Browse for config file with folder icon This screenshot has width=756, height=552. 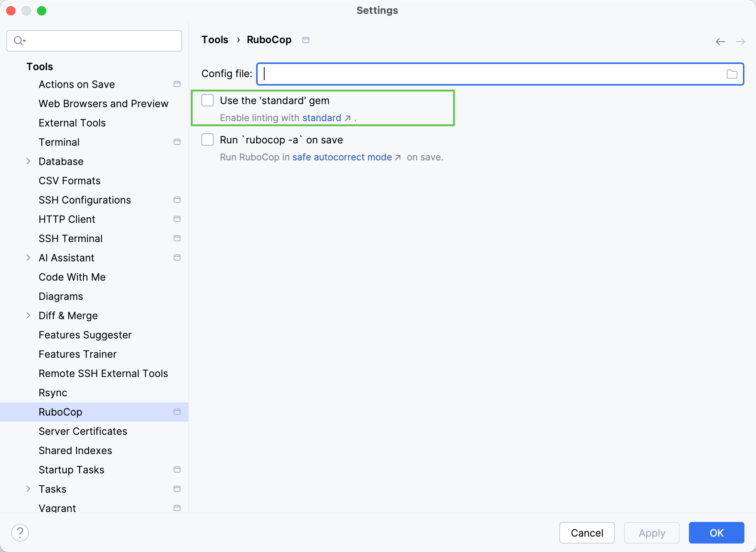(732, 74)
